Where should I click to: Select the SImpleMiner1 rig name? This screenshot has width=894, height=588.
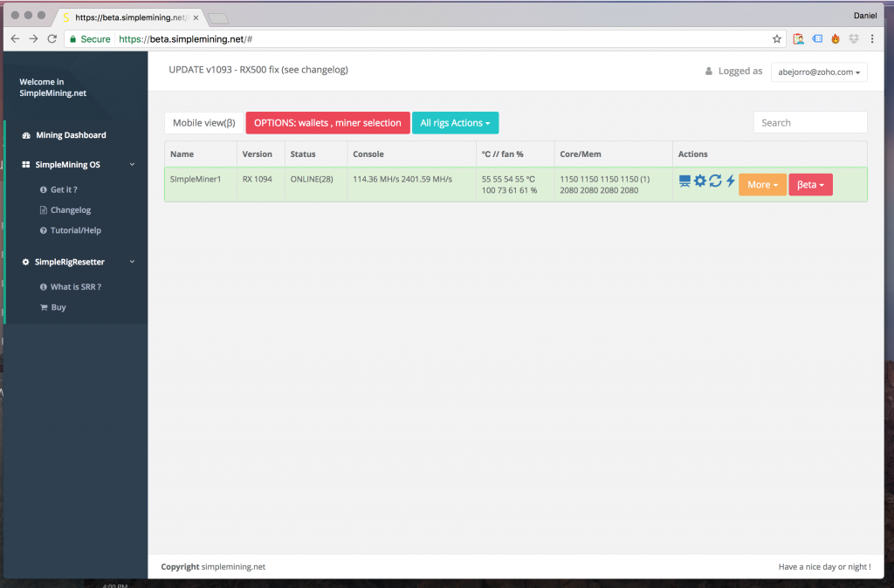[x=196, y=179]
